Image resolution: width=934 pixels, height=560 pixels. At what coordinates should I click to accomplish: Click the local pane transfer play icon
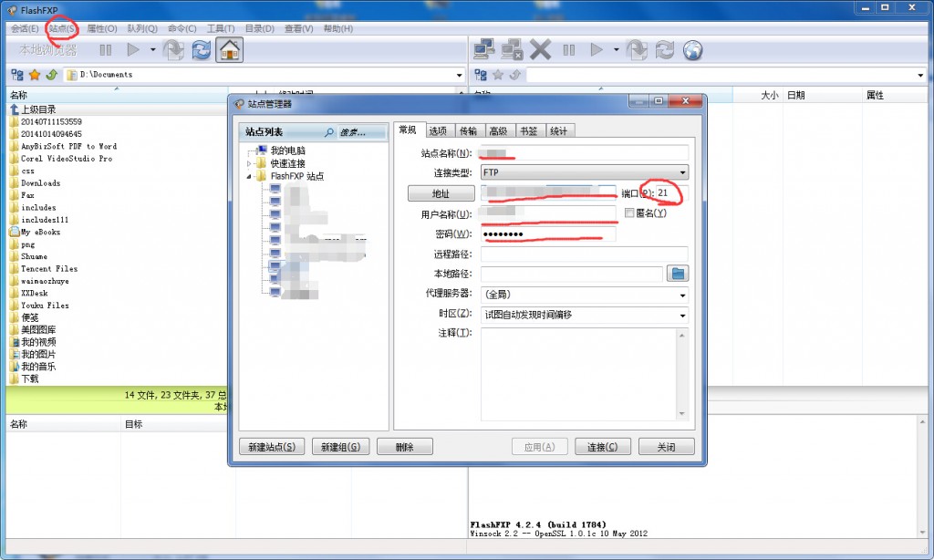[x=133, y=50]
